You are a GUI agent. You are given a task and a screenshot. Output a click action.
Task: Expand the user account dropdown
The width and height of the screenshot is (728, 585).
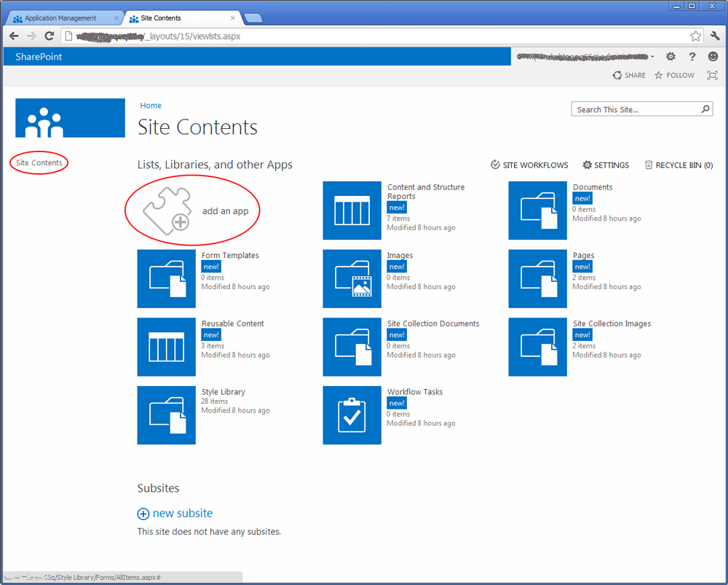pyautogui.click(x=652, y=57)
